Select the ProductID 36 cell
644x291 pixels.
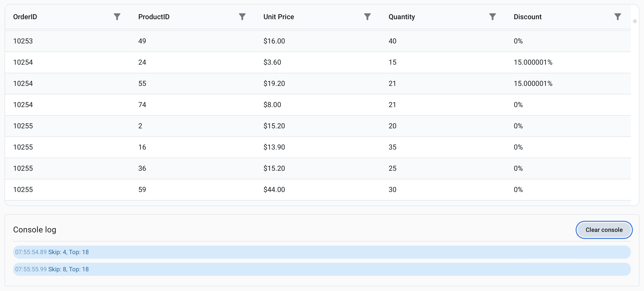coord(193,168)
